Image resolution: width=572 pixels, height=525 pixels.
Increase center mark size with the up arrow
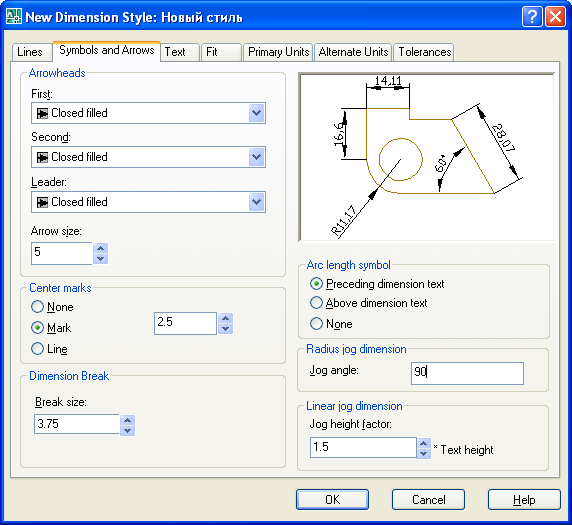coord(225,319)
